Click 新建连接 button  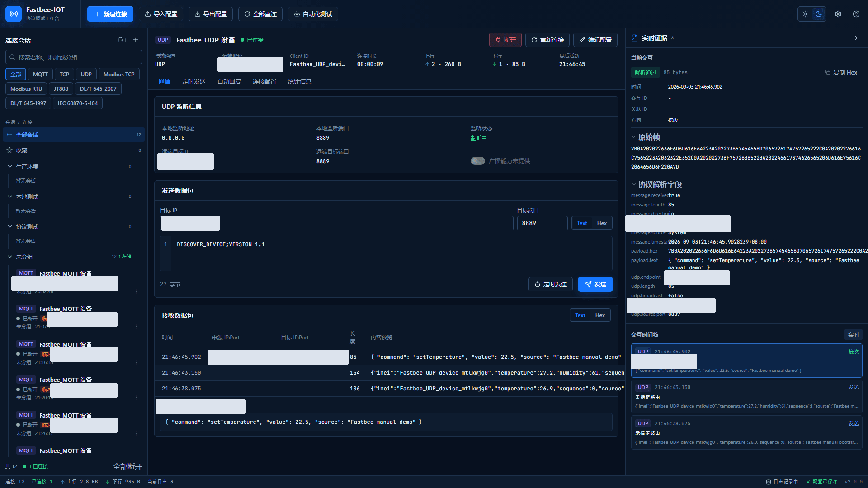click(x=110, y=14)
